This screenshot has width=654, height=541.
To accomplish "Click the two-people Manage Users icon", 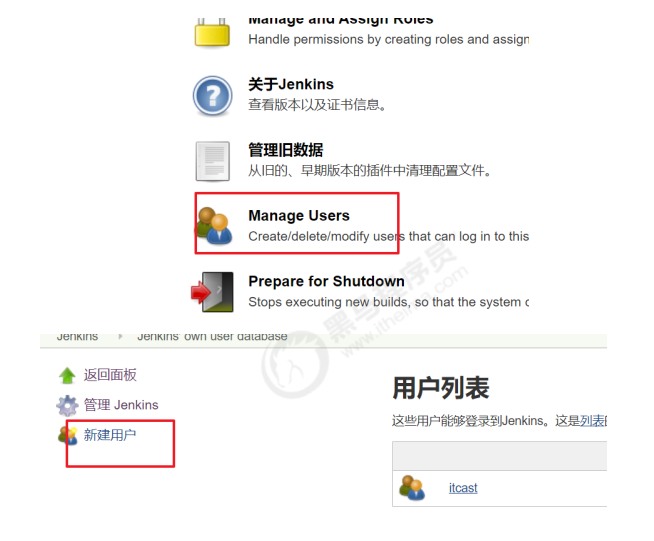I will coord(214,226).
